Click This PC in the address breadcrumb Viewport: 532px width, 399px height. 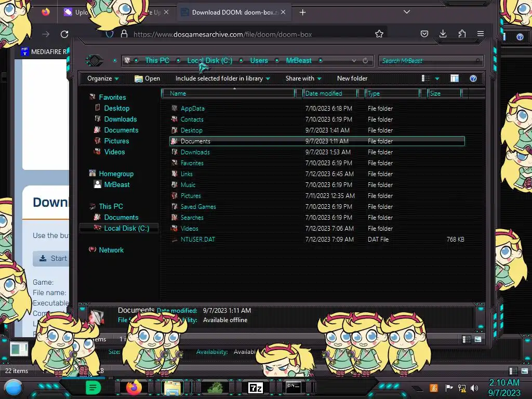click(157, 60)
